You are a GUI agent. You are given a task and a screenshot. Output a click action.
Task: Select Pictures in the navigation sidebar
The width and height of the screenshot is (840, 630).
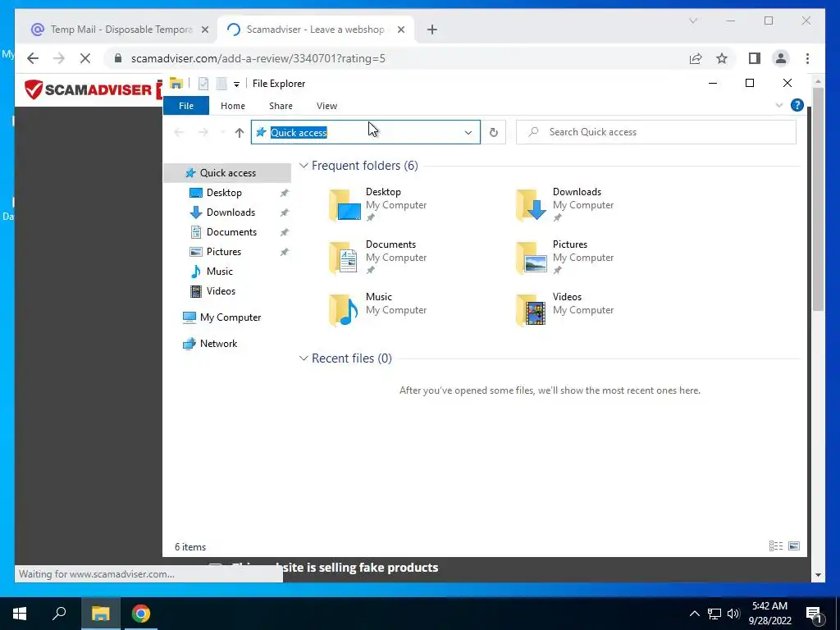coord(223,252)
